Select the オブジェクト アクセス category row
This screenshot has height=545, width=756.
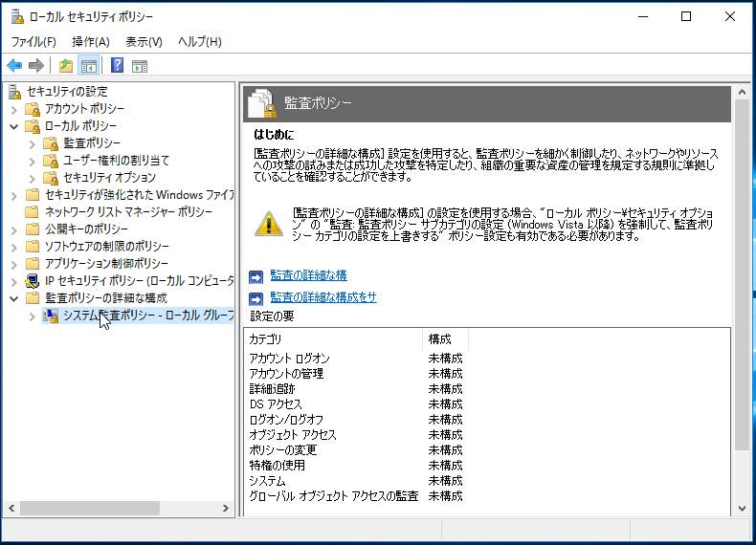coord(356,435)
